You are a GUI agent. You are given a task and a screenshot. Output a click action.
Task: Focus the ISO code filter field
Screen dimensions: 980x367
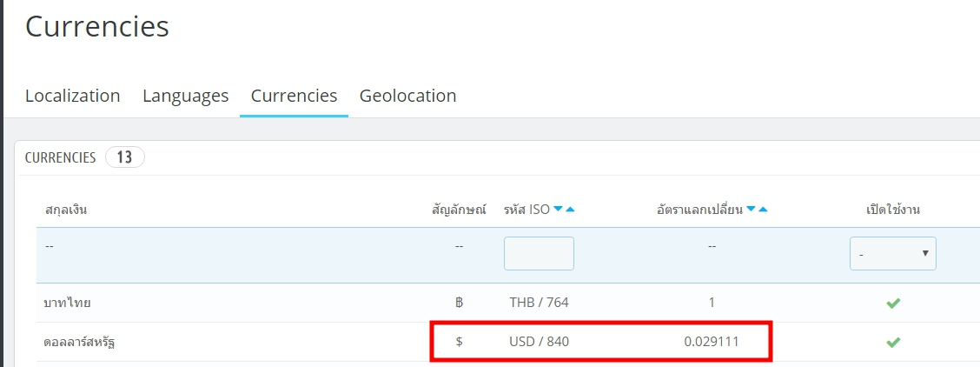[539, 253]
